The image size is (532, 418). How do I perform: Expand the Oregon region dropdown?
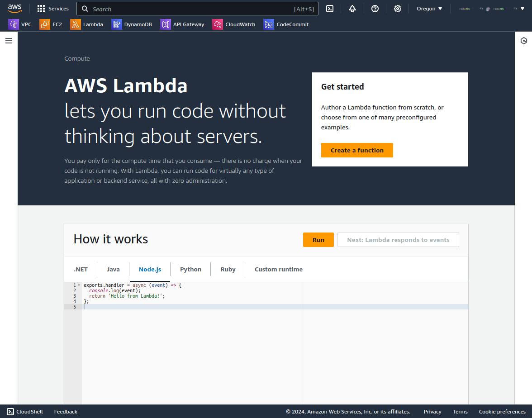(x=429, y=9)
